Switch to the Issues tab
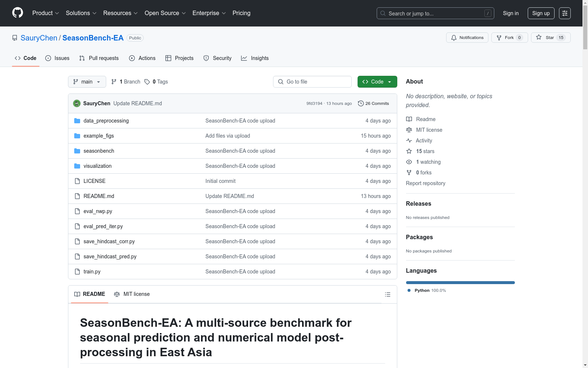The width and height of the screenshot is (588, 368). pos(57,58)
